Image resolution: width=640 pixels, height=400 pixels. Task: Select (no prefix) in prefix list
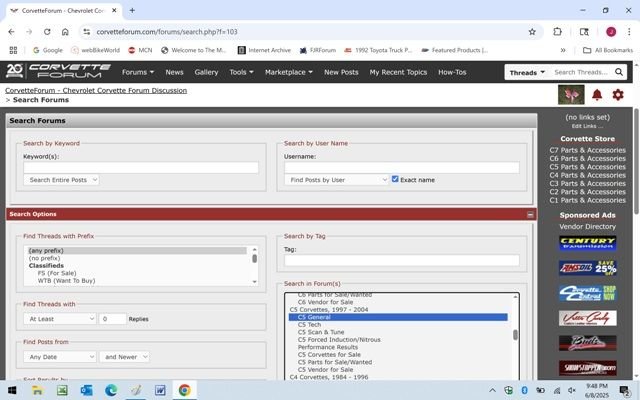pos(44,258)
